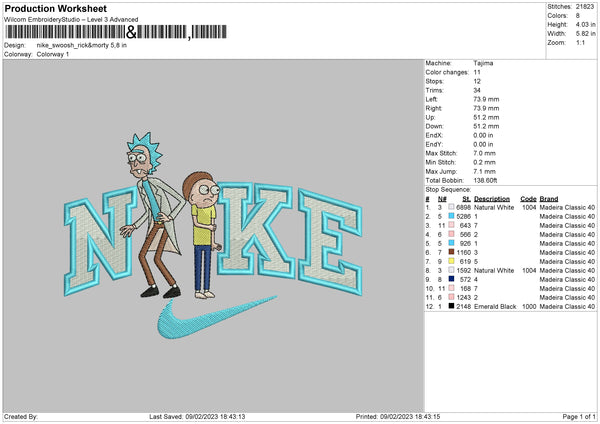This screenshot has height=424, width=600.
Task: Select the teal swoosh in the design preview
Action: pyautogui.click(x=202, y=322)
